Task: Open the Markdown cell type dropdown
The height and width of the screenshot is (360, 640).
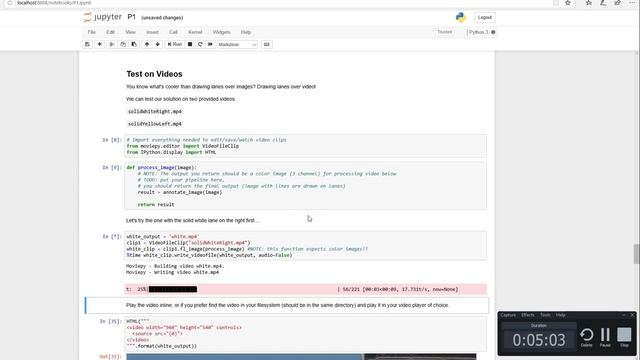Action: 237,44
